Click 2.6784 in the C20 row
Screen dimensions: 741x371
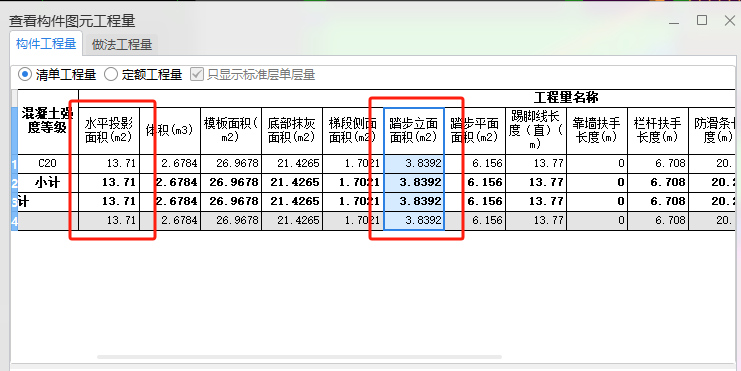click(x=170, y=164)
